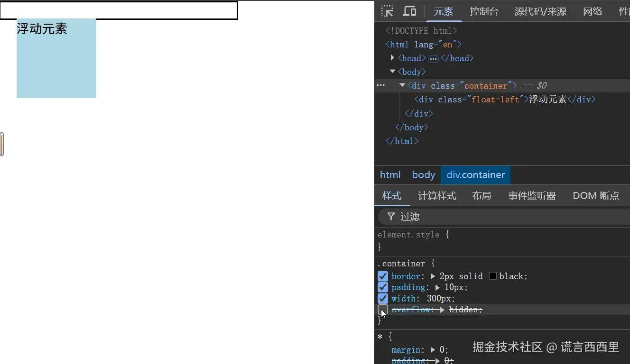Select the 计算样式 pane tab
This screenshot has height=364, width=630.
click(437, 196)
